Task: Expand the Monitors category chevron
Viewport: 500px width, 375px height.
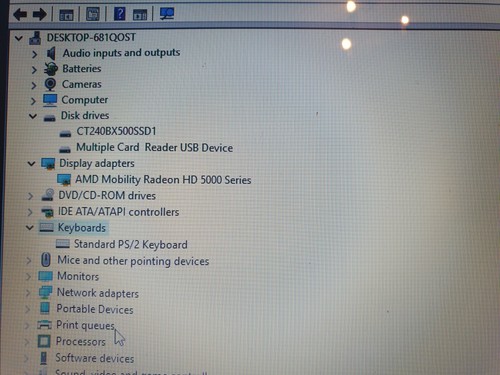Action: tap(28, 276)
